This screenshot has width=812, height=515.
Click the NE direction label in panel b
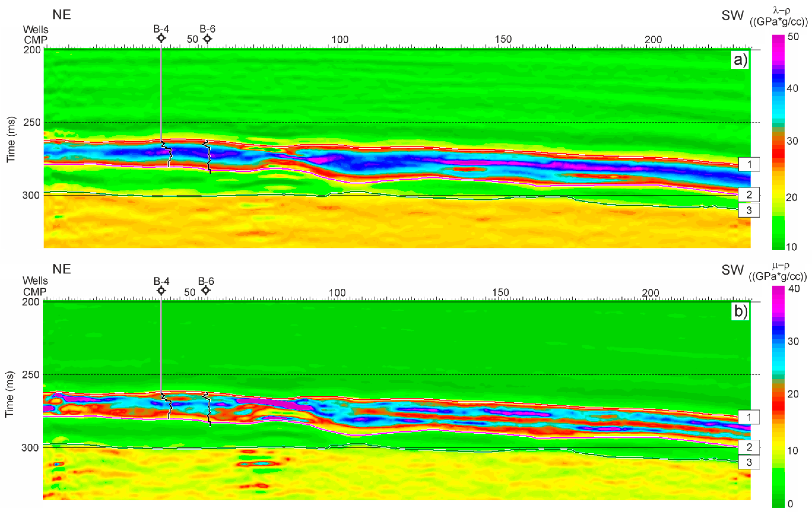click(62, 269)
